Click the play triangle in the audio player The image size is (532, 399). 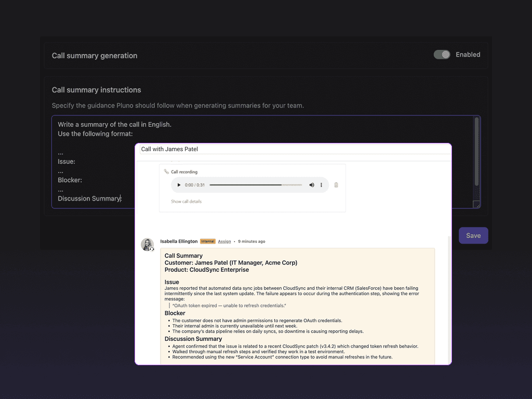[179, 185]
